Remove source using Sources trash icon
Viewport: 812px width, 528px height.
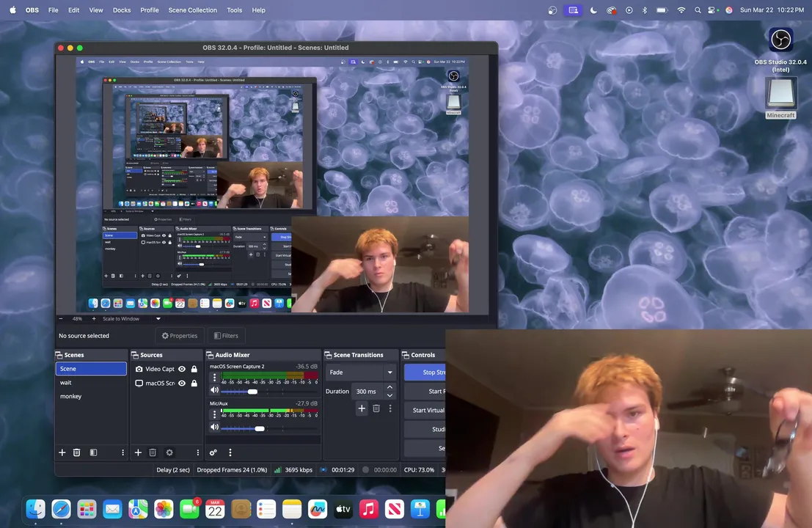153,452
